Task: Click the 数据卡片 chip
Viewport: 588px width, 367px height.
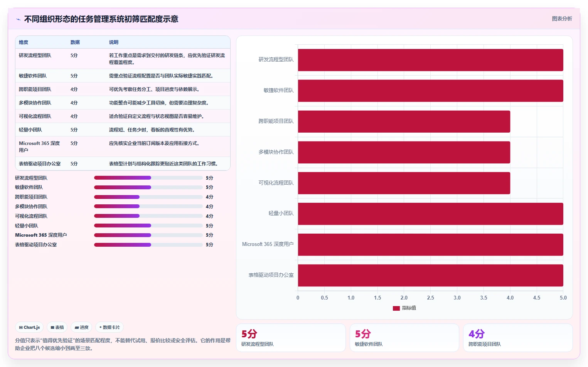Action: click(110, 327)
